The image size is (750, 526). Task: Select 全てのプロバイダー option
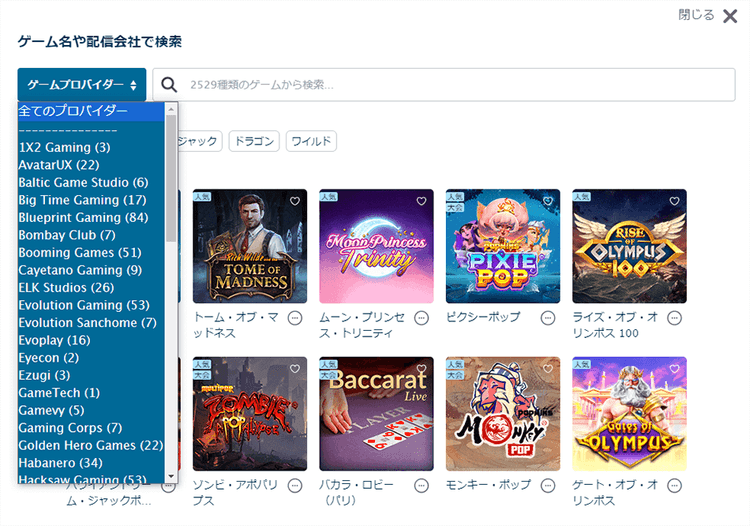coord(91,111)
